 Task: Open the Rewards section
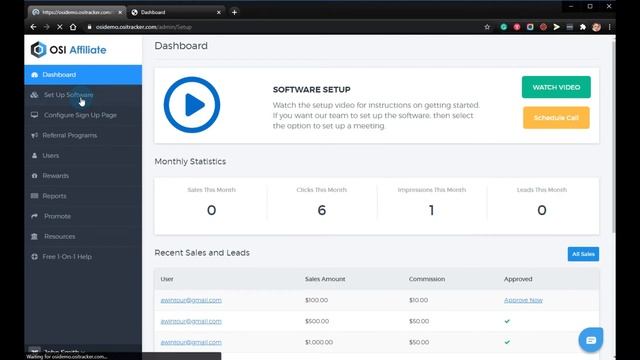(83, 176)
